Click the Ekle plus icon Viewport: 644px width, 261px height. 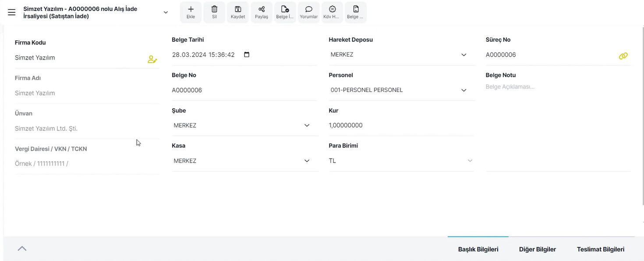coord(191,9)
